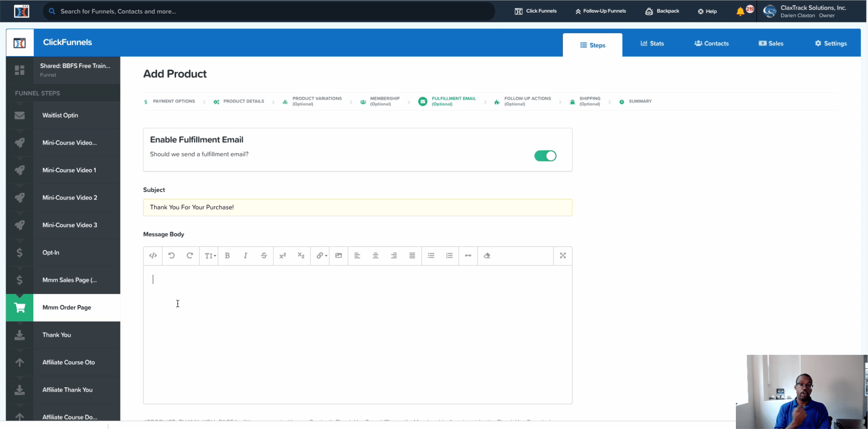Jump to Summary step
868x429 pixels.
point(636,101)
